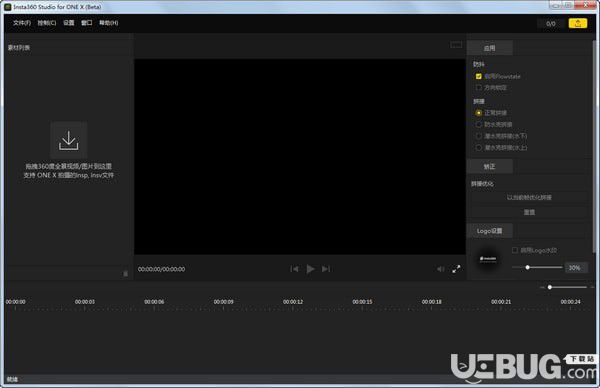
Task: Click the optimize stitching at current frame button
Action: click(529, 197)
